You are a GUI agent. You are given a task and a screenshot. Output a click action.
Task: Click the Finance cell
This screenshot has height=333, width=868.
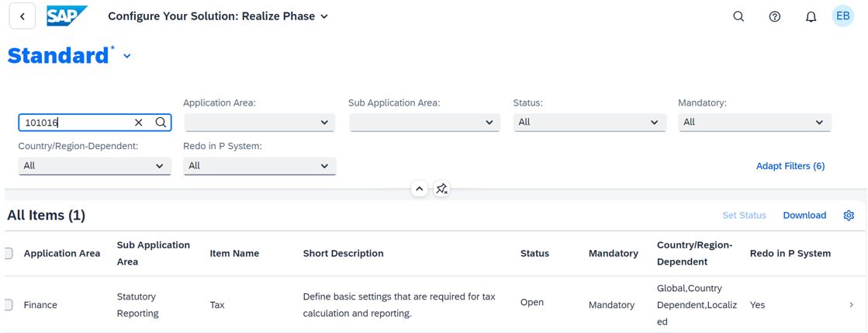tap(40, 305)
